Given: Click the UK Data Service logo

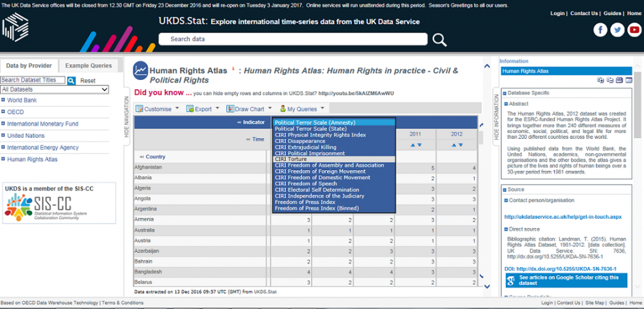Looking at the screenshot, I should pos(15,27).
